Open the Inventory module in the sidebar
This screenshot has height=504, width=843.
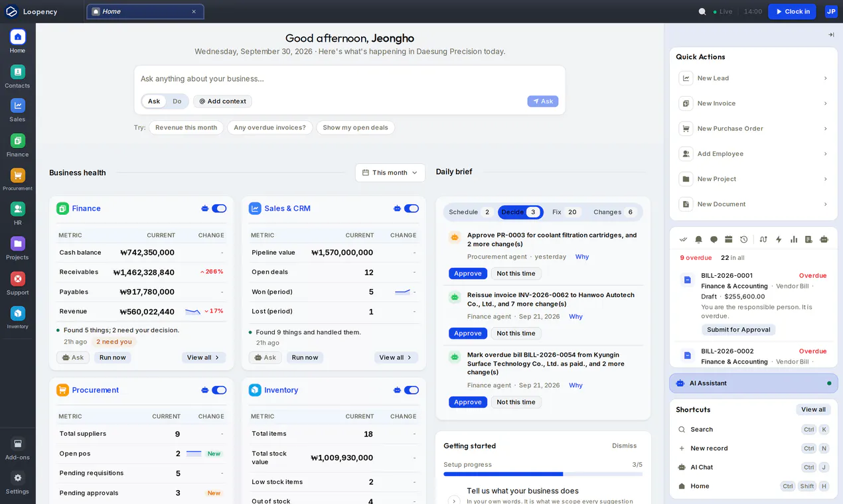(17, 318)
